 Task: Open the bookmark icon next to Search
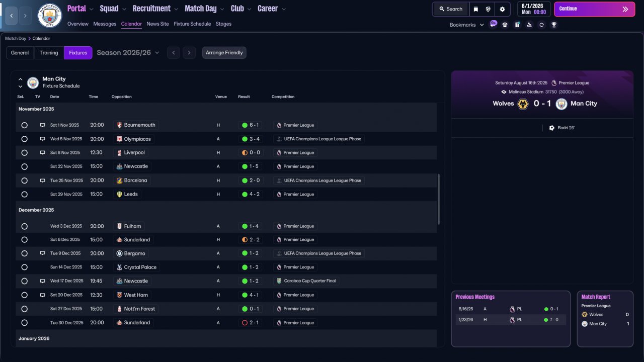[x=476, y=9]
